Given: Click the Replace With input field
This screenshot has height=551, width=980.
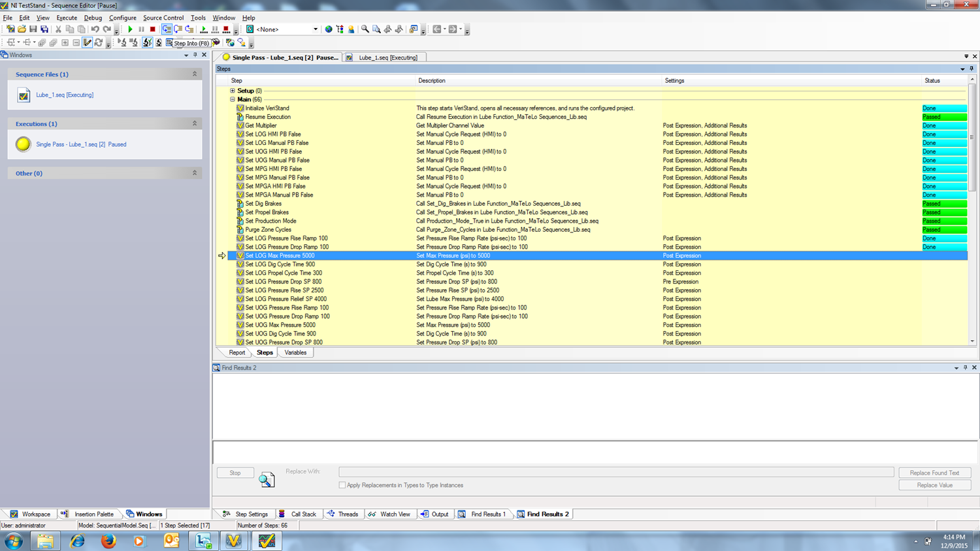Looking at the screenshot, I should 616,471.
